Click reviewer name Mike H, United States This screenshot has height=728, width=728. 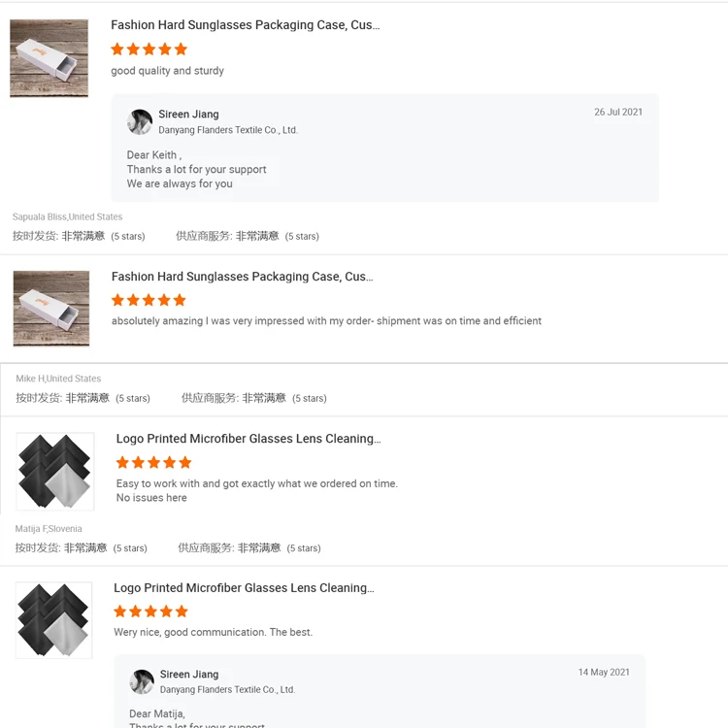58,379
